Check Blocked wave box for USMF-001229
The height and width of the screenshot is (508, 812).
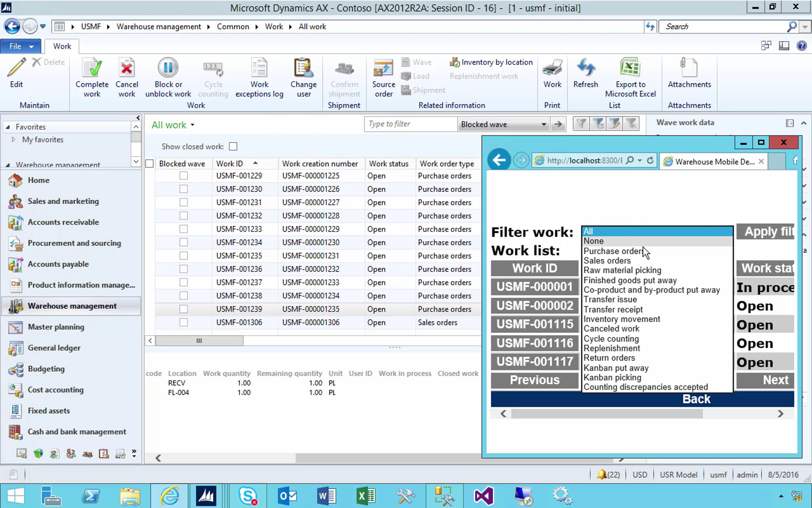coord(183,176)
